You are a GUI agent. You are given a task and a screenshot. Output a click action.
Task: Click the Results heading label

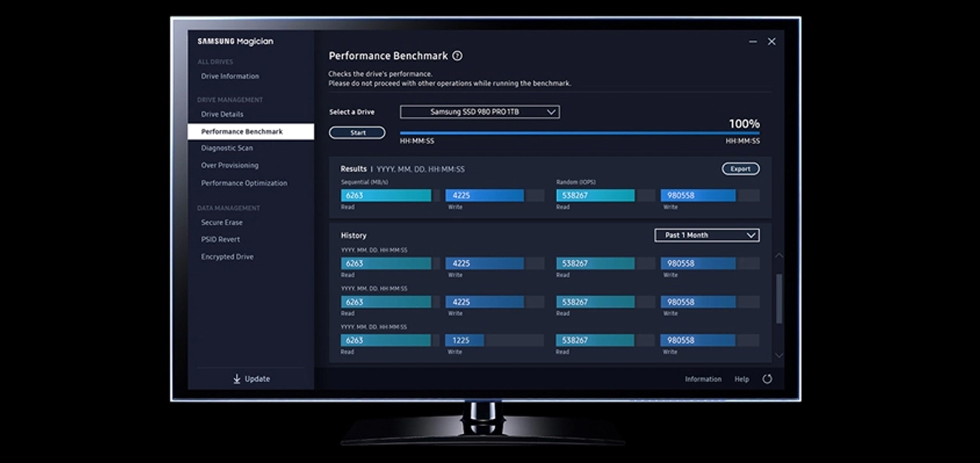pos(353,169)
